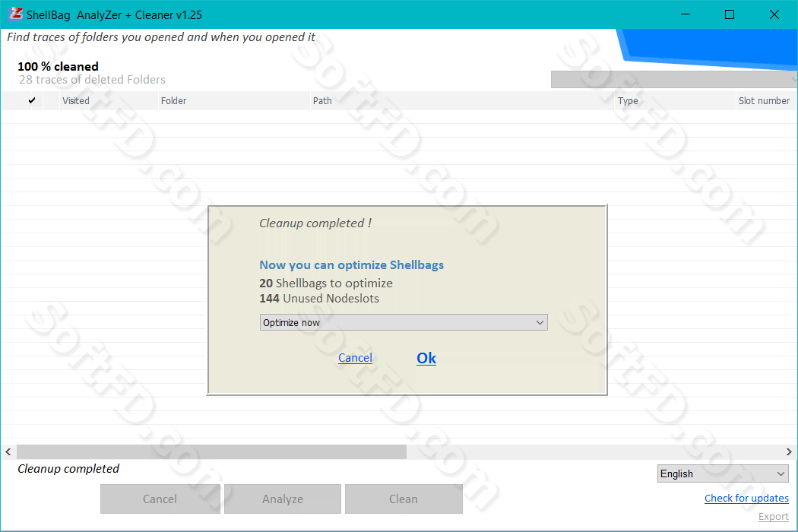Image resolution: width=798 pixels, height=532 pixels.
Task: Maximize the ShellBag AnalyZer window
Action: (x=730, y=14)
